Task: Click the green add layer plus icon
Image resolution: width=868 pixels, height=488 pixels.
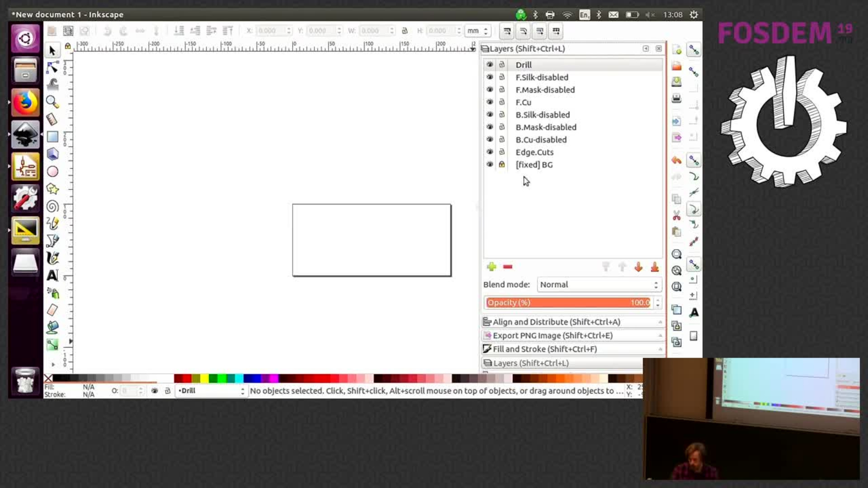Action: point(491,267)
